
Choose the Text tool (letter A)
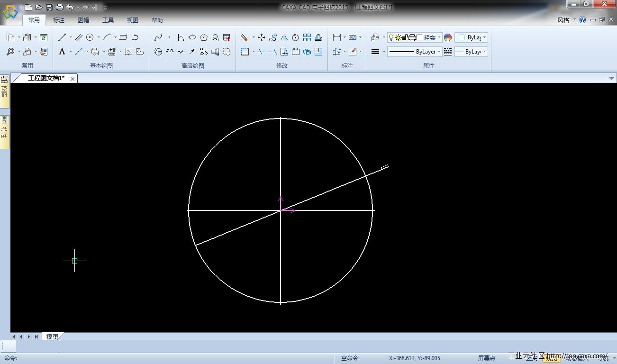pos(62,52)
